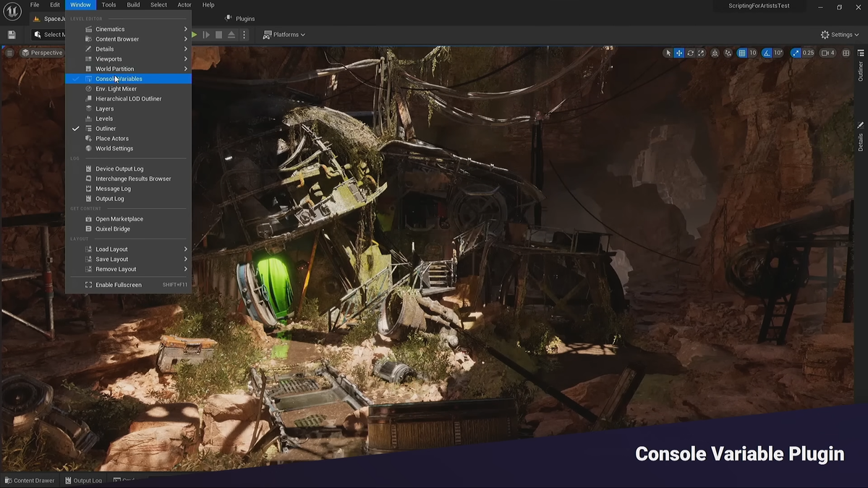The height and width of the screenshot is (488, 868).
Task: Uncheck Outliner in the Window menu
Action: tap(106, 129)
